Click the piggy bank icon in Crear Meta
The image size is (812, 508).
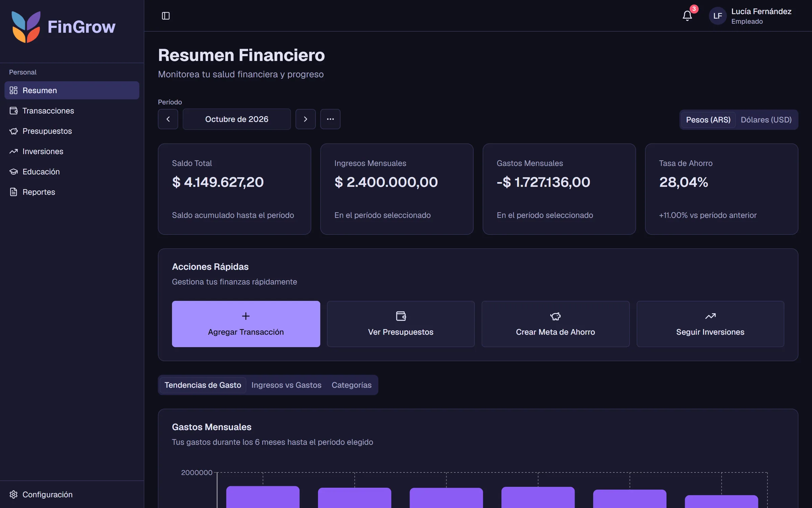[x=556, y=316]
